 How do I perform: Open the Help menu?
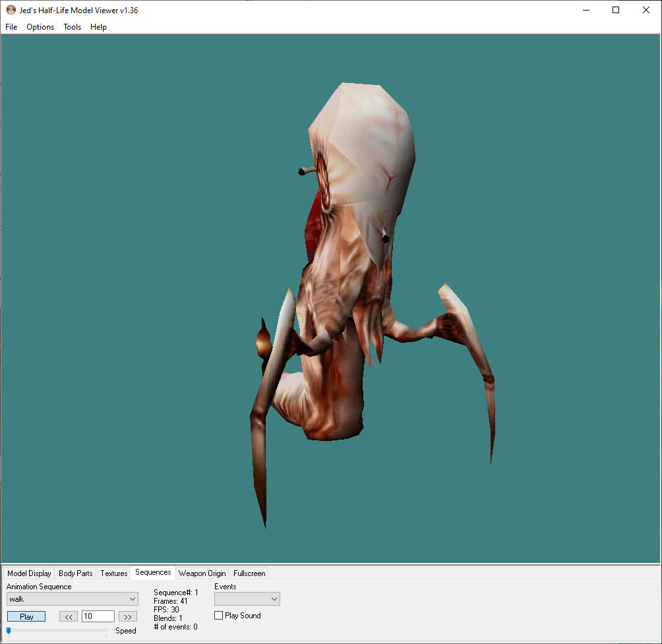pyautogui.click(x=98, y=27)
